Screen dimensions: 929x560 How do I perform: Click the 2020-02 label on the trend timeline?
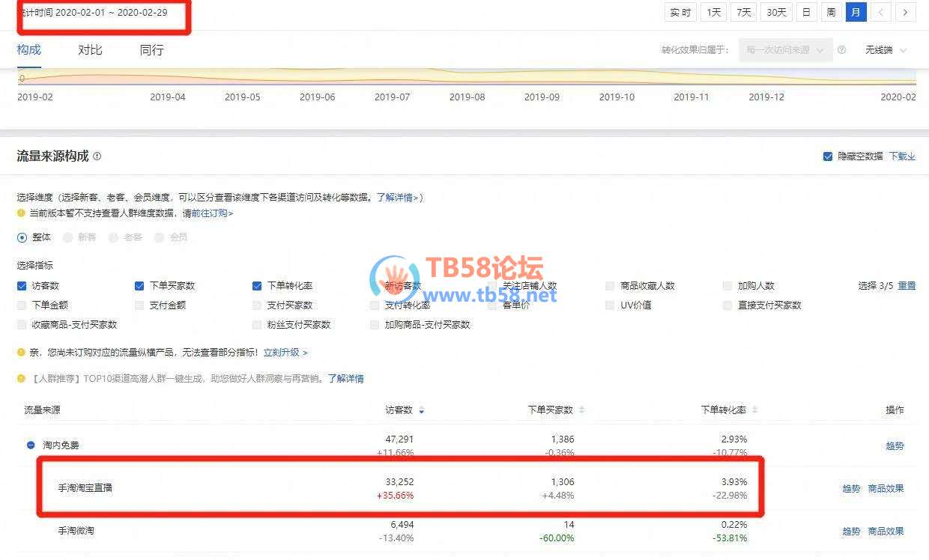(x=898, y=97)
